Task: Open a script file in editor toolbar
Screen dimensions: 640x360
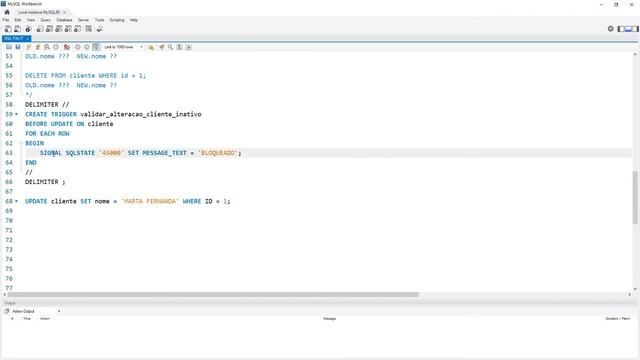Action: click(9, 47)
